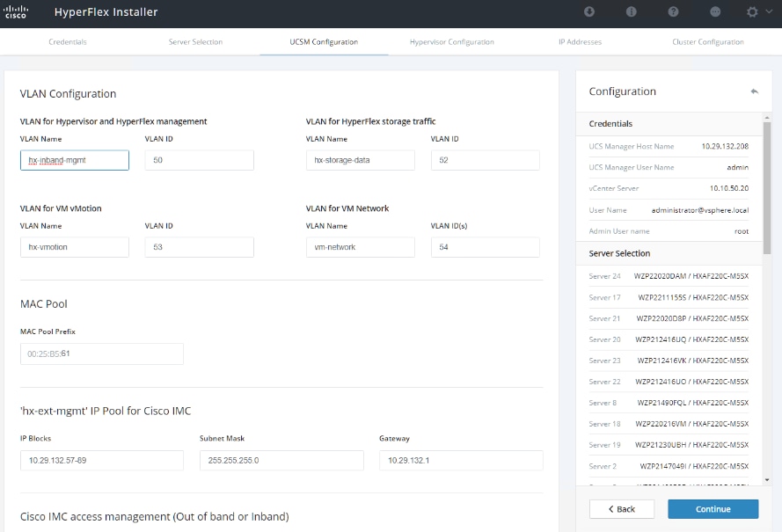
Task: Select the Server 17 row WZP2211155S
Action: coord(669,297)
